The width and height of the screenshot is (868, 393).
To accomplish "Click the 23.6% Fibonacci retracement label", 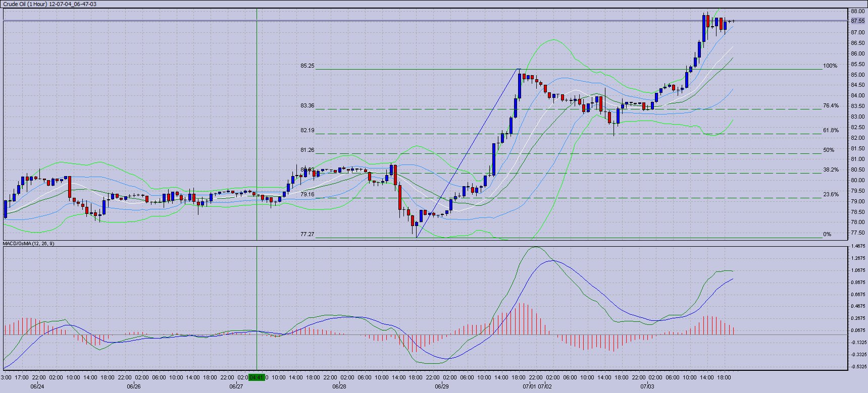I will (x=831, y=194).
